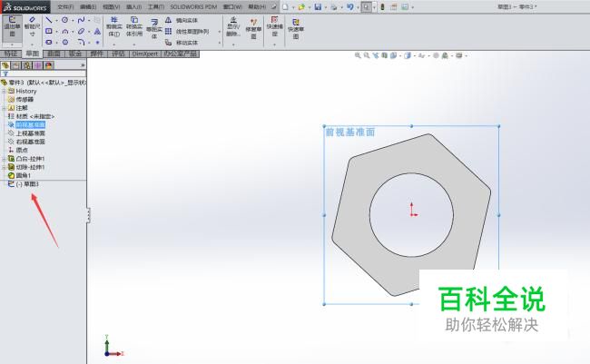
Task: Click Mirror Entities (镜向实体)
Action: (x=182, y=20)
